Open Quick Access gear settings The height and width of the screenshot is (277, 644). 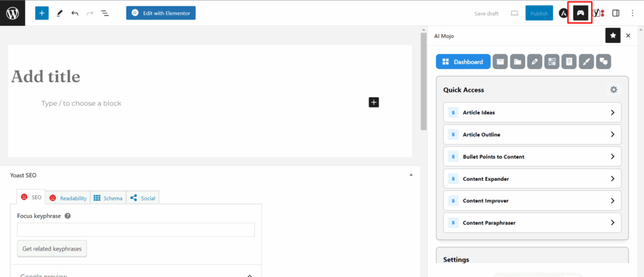coord(614,89)
